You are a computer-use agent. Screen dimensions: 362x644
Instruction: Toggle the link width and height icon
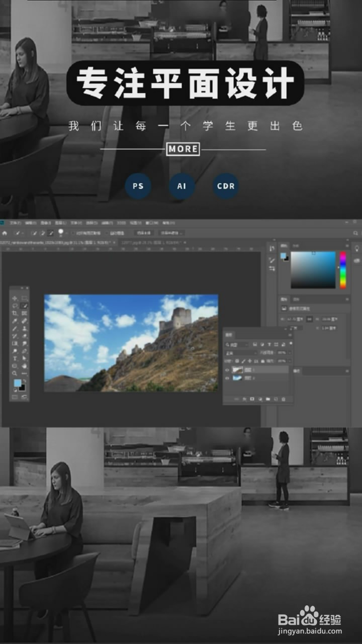coord(310,319)
